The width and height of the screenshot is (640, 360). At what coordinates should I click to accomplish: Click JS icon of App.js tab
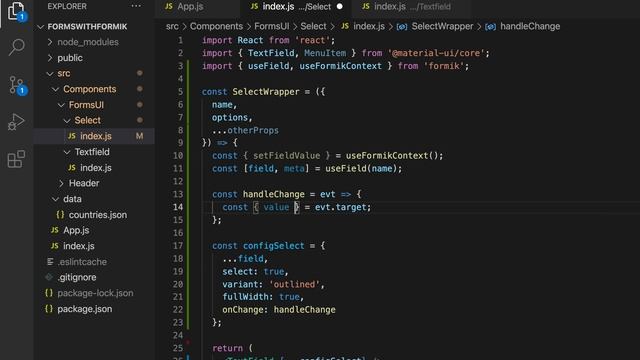click(169, 7)
